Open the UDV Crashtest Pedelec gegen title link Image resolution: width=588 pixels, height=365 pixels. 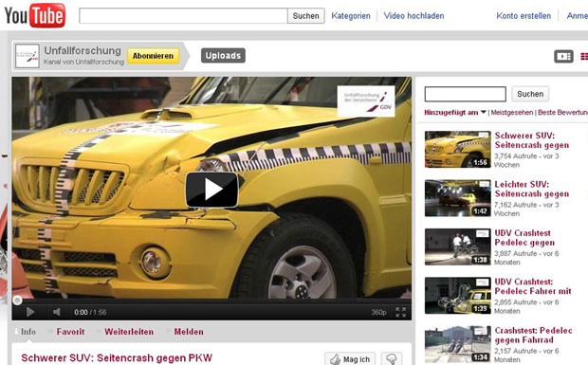[524, 238]
